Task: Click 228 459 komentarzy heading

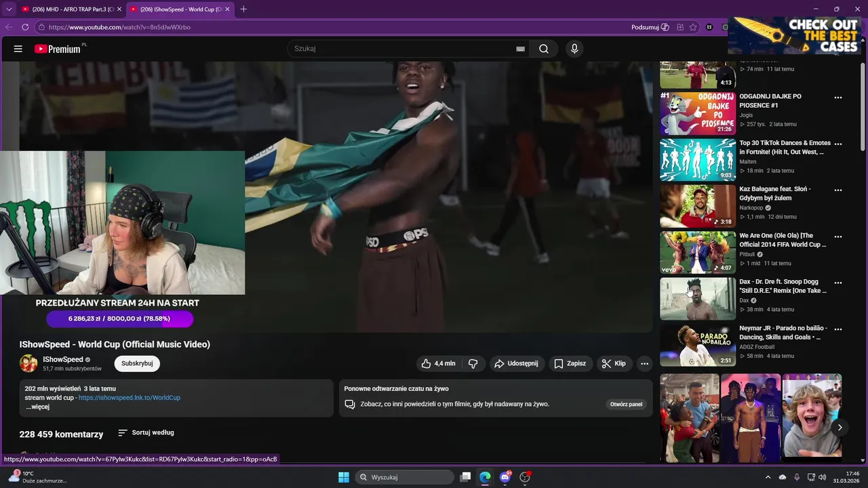Action: (x=61, y=434)
